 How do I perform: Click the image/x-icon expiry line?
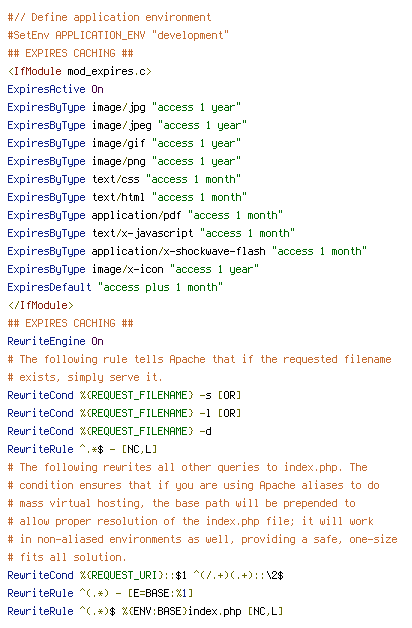(133, 269)
